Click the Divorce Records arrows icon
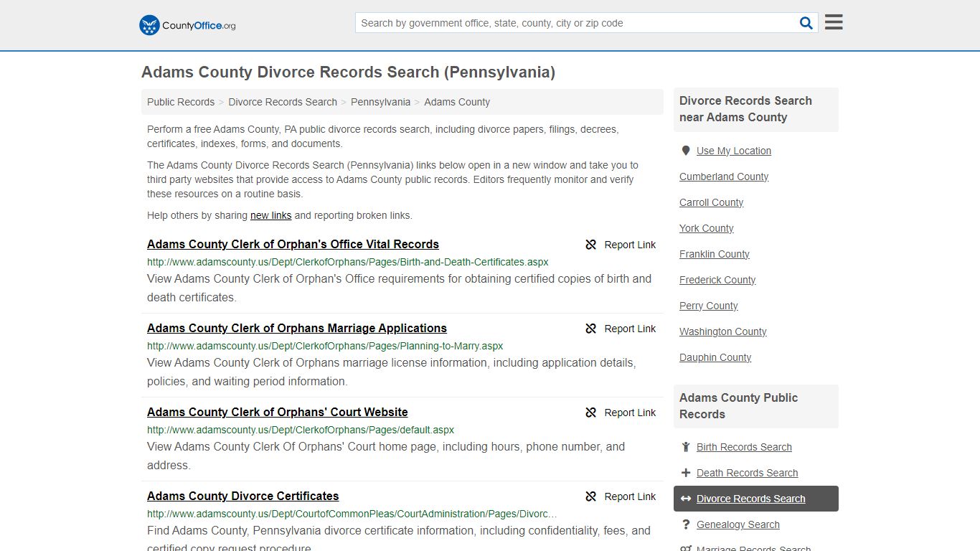This screenshot has height=551, width=980. coord(686,499)
